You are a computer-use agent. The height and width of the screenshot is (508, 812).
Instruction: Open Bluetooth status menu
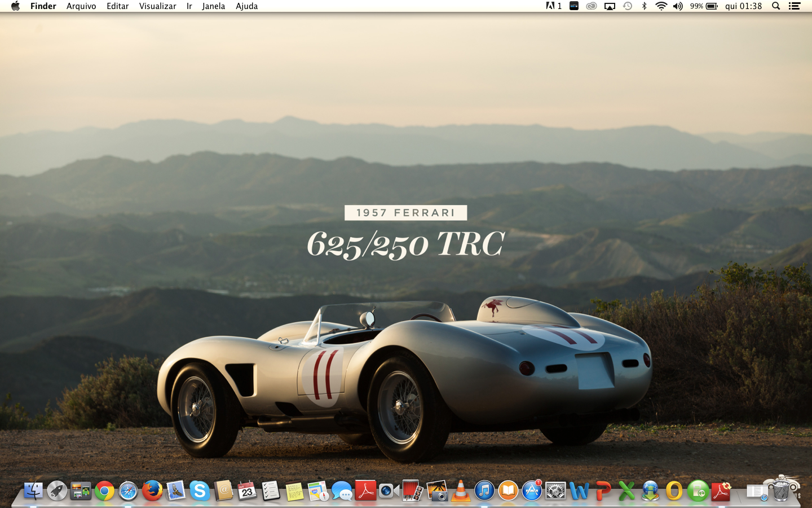click(644, 6)
